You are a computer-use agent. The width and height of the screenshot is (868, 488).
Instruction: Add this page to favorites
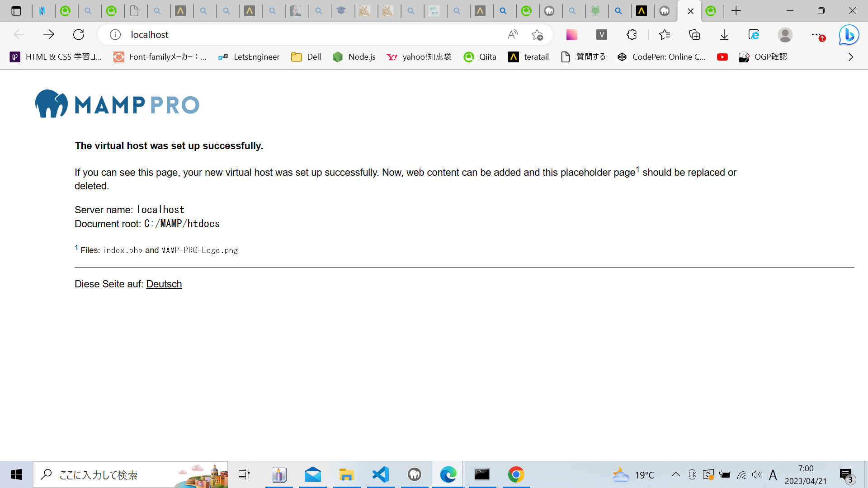pyautogui.click(x=537, y=34)
